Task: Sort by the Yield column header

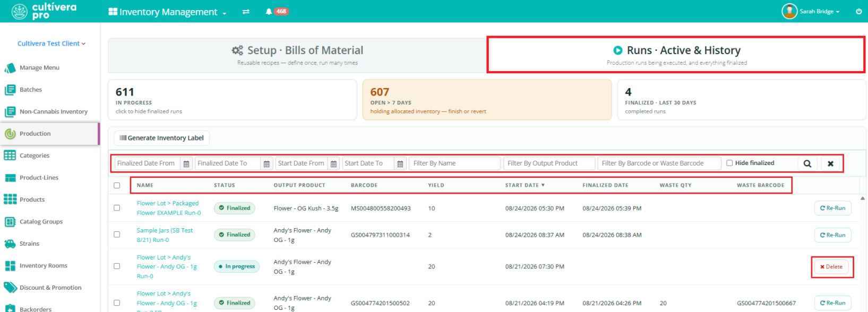Action: click(x=436, y=185)
